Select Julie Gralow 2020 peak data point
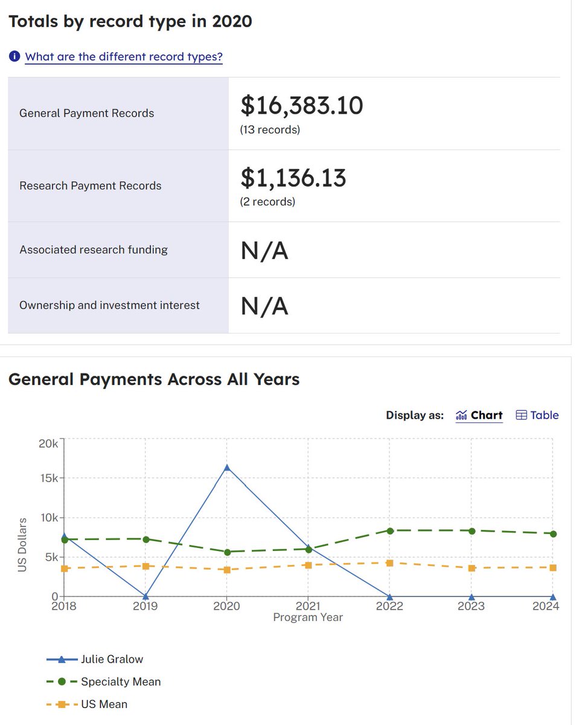 click(227, 467)
